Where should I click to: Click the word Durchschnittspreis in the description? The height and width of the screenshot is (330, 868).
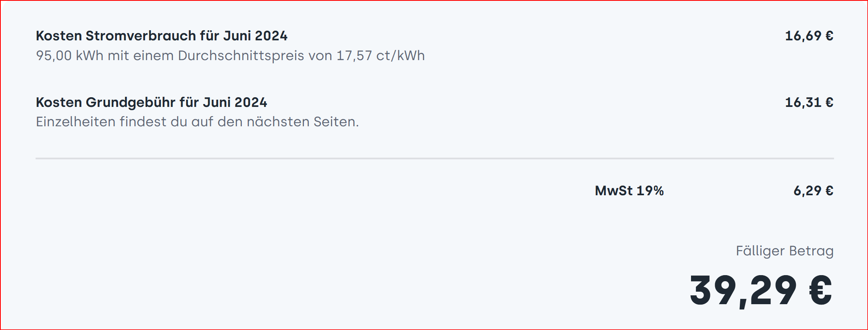(241, 55)
